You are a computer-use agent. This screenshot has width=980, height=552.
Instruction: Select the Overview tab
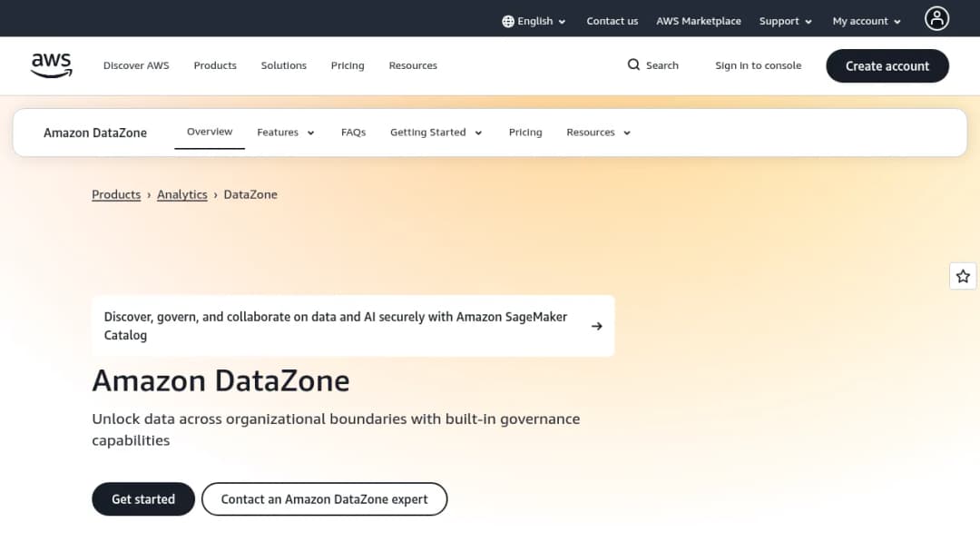click(210, 132)
